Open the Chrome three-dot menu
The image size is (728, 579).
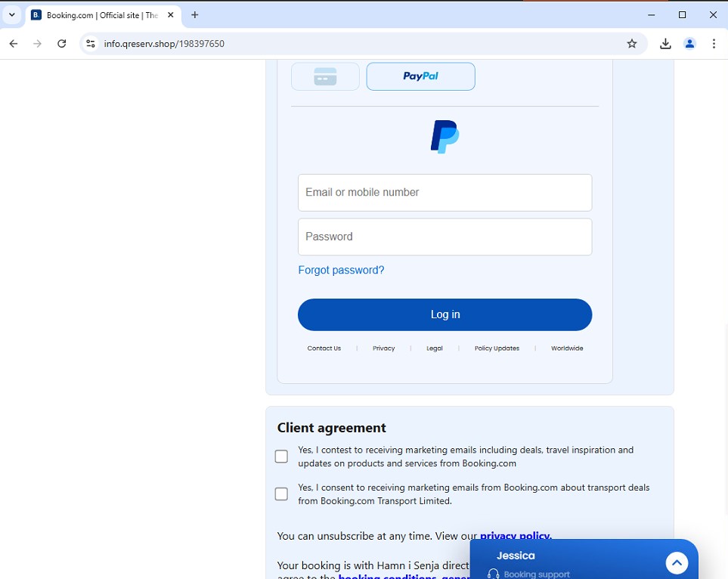pos(714,44)
